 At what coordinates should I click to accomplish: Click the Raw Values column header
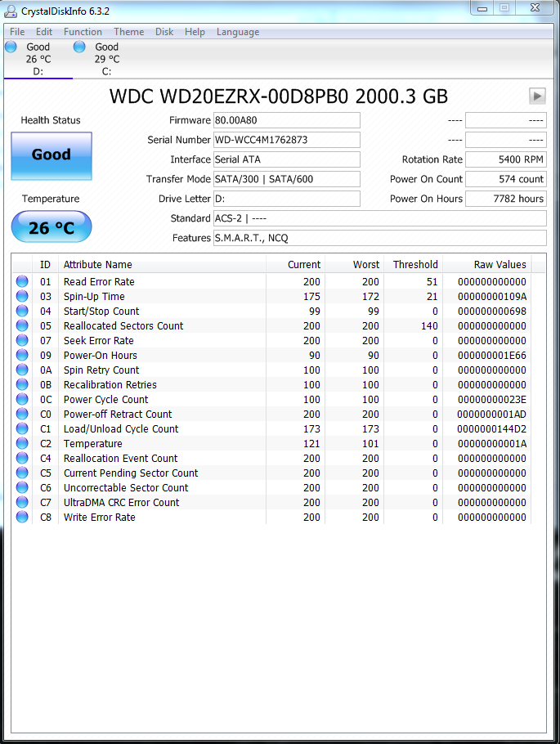tap(487, 264)
